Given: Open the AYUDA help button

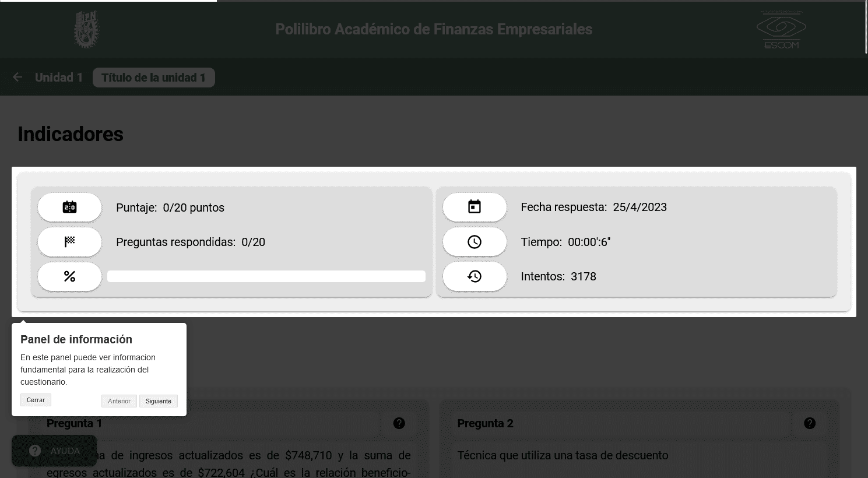Looking at the screenshot, I should [x=54, y=451].
